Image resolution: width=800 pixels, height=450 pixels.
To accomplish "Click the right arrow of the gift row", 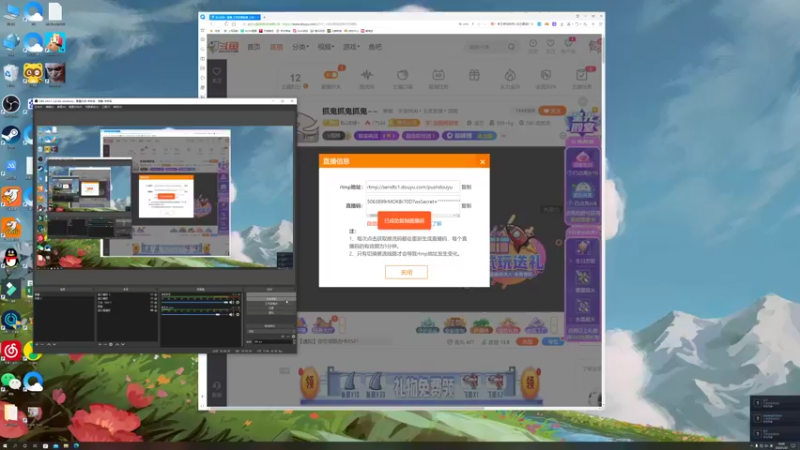I will pyautogui.click(x=555, y=325).
